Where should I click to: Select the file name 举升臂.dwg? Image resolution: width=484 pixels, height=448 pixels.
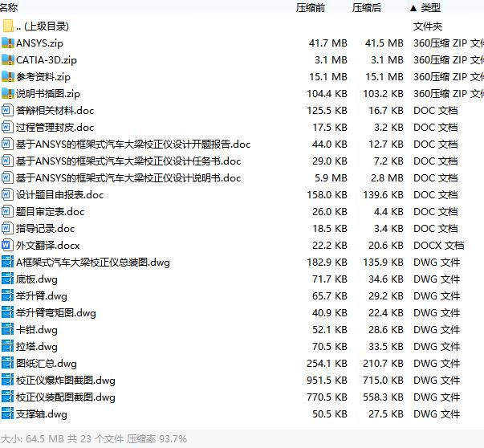tap(42, 295)
